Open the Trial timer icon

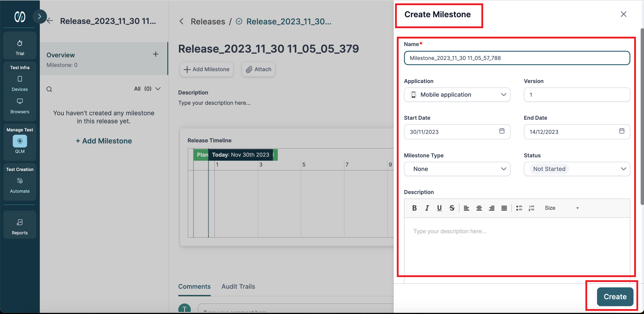[x=20, y=43]
